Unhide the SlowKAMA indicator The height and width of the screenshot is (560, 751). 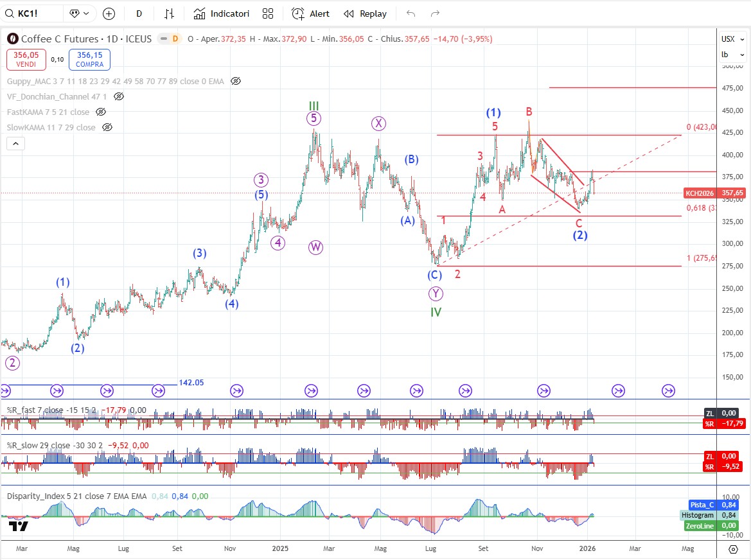click(x=107, y=127)
